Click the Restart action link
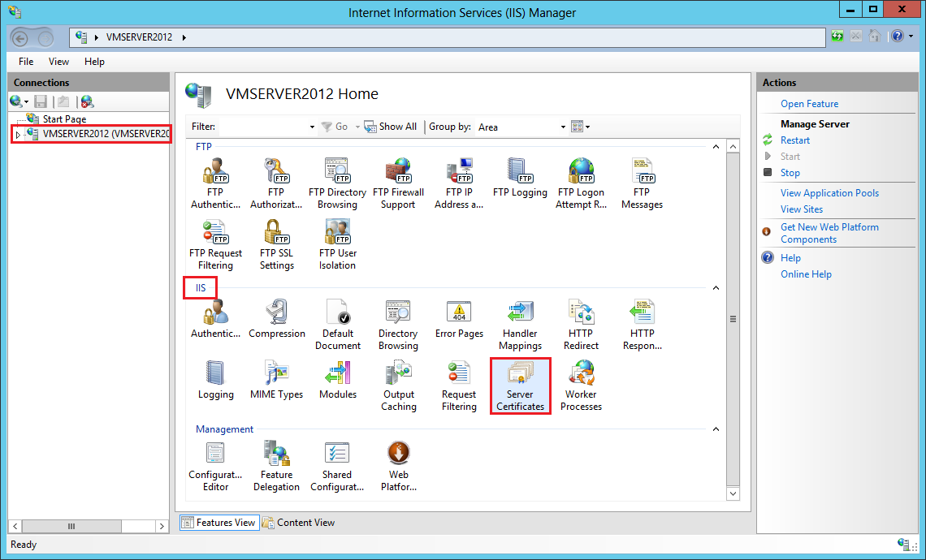 click(x=794, y=140)
